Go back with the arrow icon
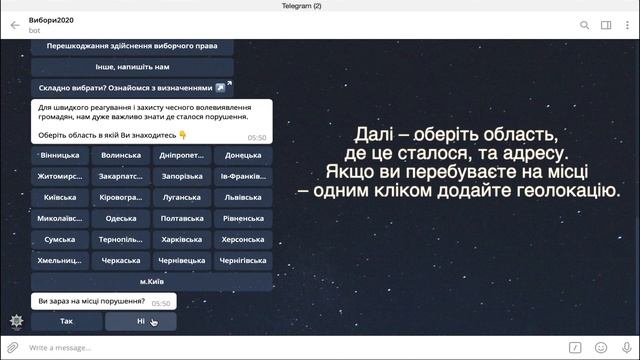This screenshot has height=360, width=640. [15, 25]
